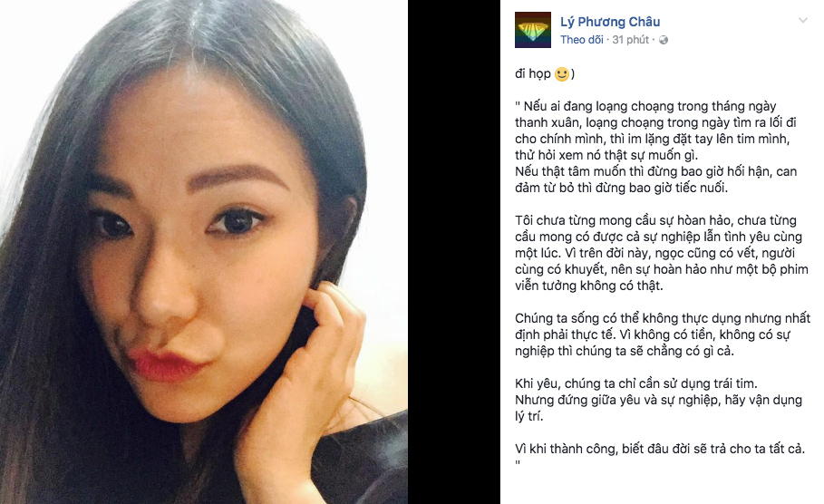
Task: Click the paragraph starting "Chúng ta sống có thể"
Action: [x=663, y=334]
